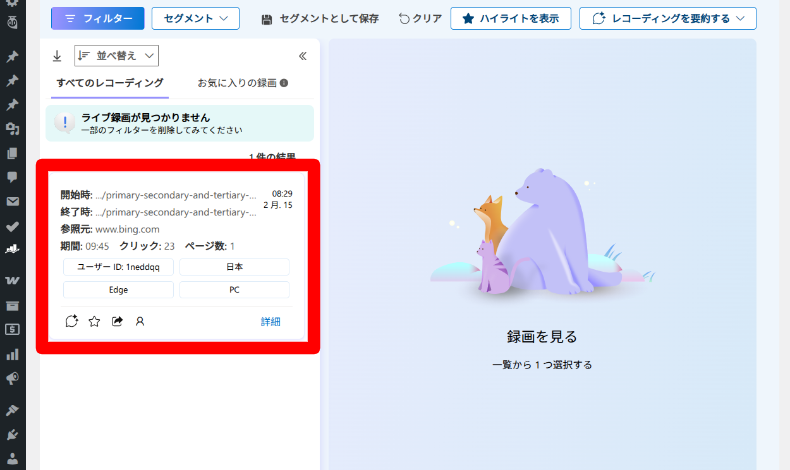
Task: Click the chevron on レコーディングを要約する
Action: tap(740, 19)
